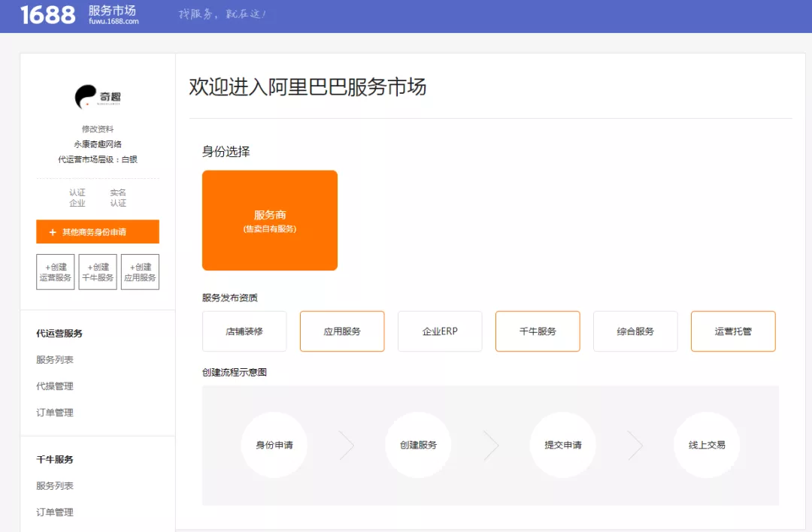The image size is (812, 532).
Task: Choose 综合服务 qualification
Action: 635,331
